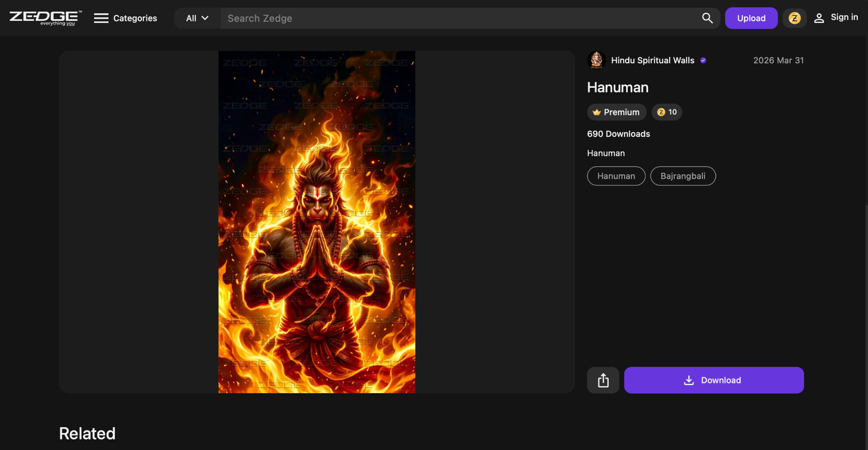Click the 10 credits price badge
This screenshot has height=450, width=868.
(667, 112)
